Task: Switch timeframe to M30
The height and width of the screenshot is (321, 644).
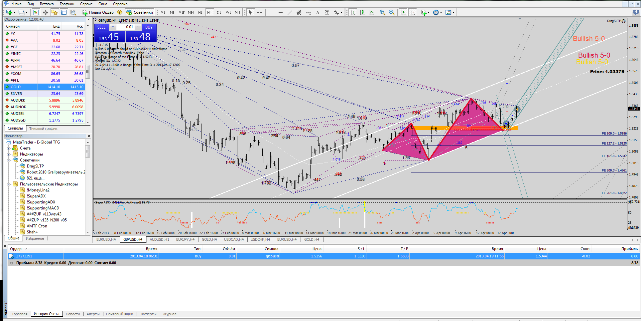Action: point(191,12)
